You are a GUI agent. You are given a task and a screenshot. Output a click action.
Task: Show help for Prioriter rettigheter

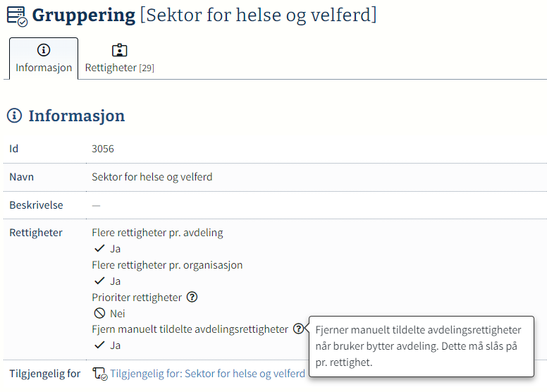192,297
